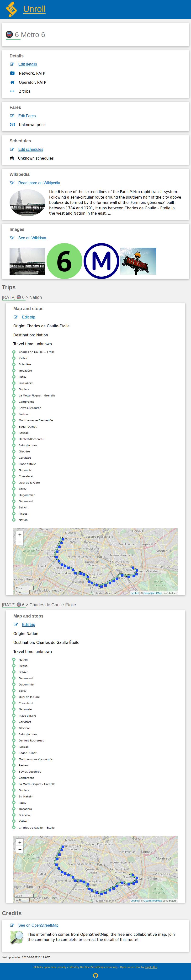The width and height of the screenshot is (191, 980).
Task: Open the oval Wikipedia Eiffel Tower thumbnail
Action: pyautogui.click(x=27, y=203)
